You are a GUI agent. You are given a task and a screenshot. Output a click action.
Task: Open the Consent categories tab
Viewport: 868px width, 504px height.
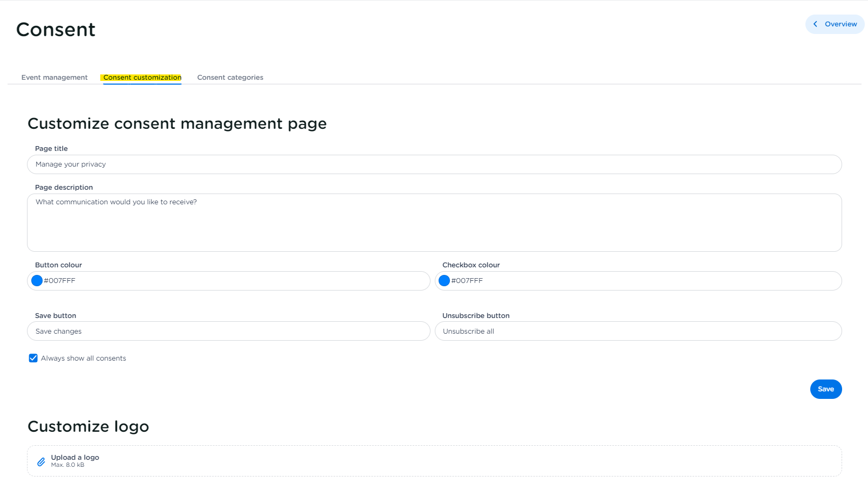(230, 78)
